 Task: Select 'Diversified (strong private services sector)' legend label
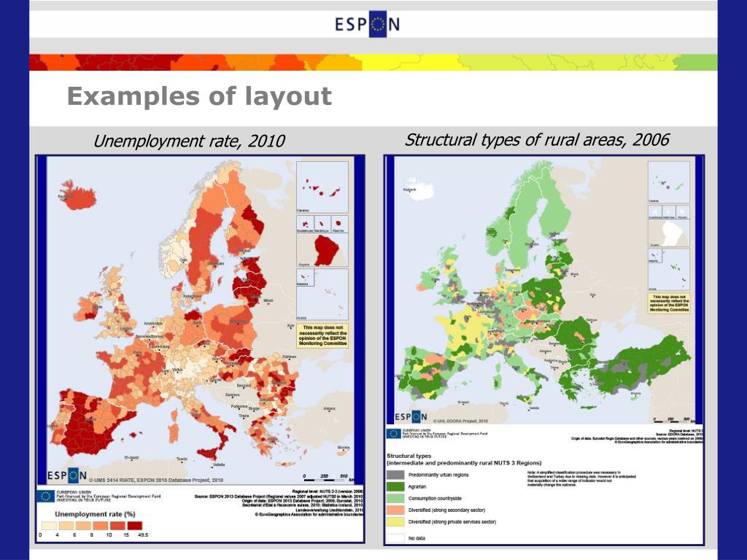click(452, 522)
